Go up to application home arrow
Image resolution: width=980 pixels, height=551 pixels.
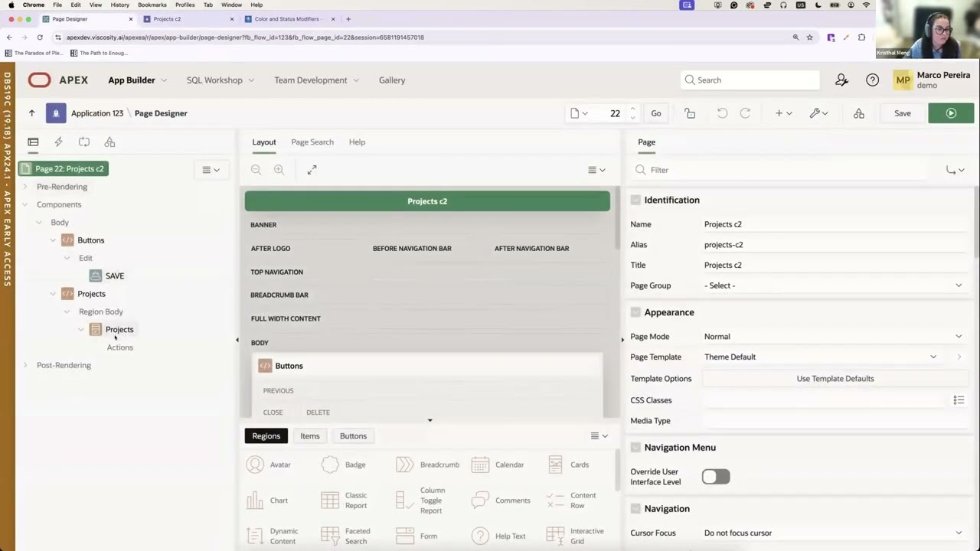click(x=31, y=113)
